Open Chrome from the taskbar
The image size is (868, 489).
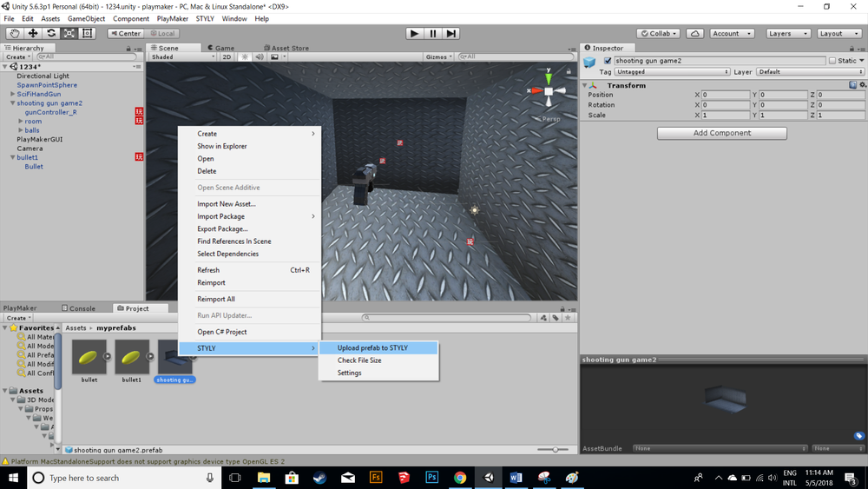(x=460, y=478)
